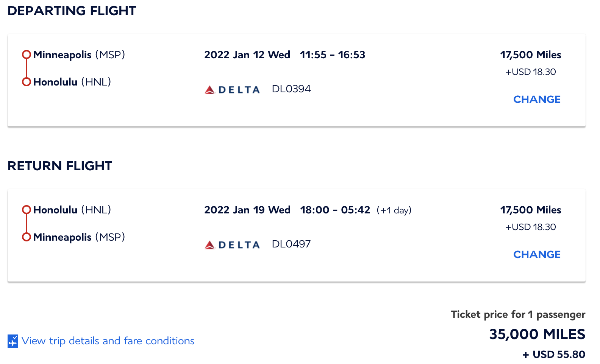
Task: Click the departure date 2022 Jan 12 Wed
Action: [x=247, y=54]
